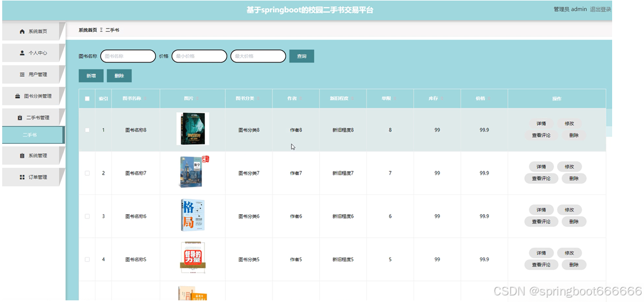Click the 新旧程度5 cell text
Viewport: 644px width, 302px height.
point(343,259)
